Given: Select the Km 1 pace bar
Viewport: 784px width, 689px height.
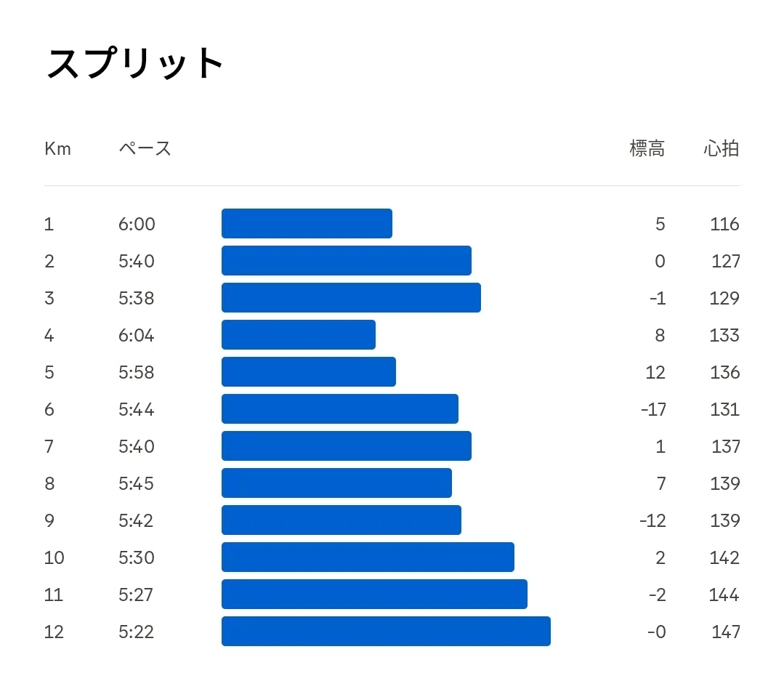Looking at the screenshot, I should pos(307,224).
